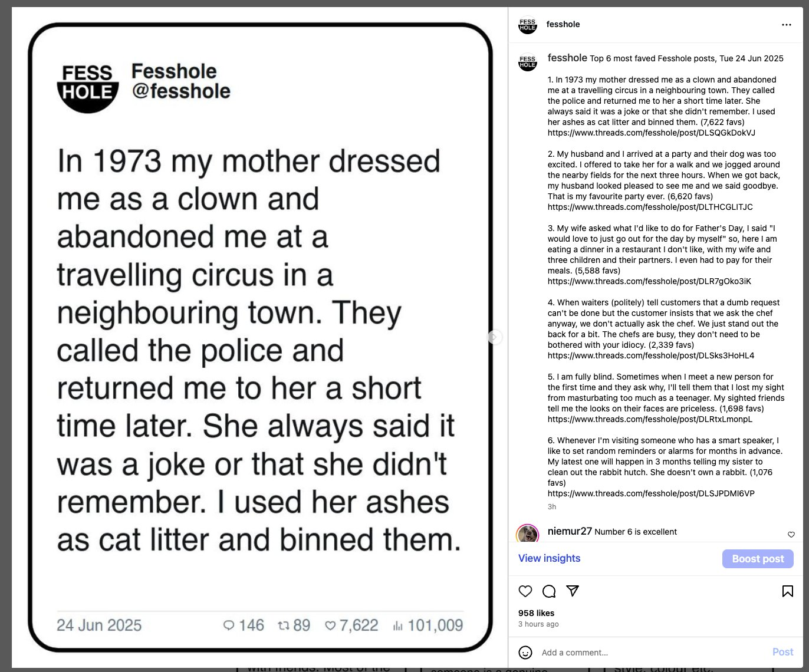Go to next image with carousel arrow

[x=495, y=337]
